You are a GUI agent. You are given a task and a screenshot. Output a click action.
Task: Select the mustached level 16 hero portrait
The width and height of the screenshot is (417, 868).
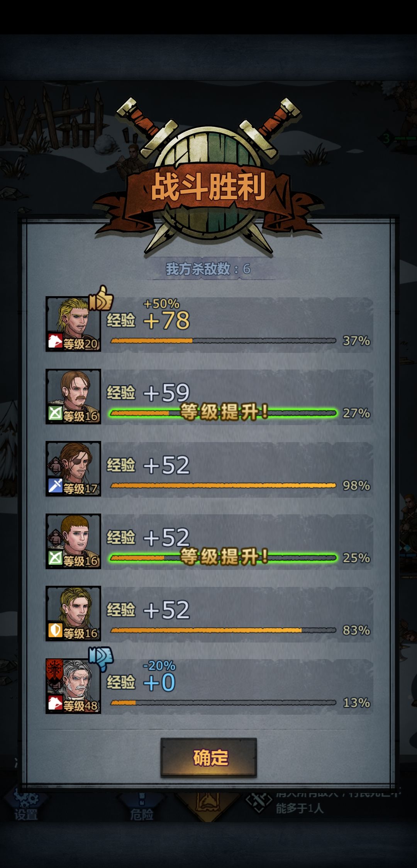[x=73, y=396]
